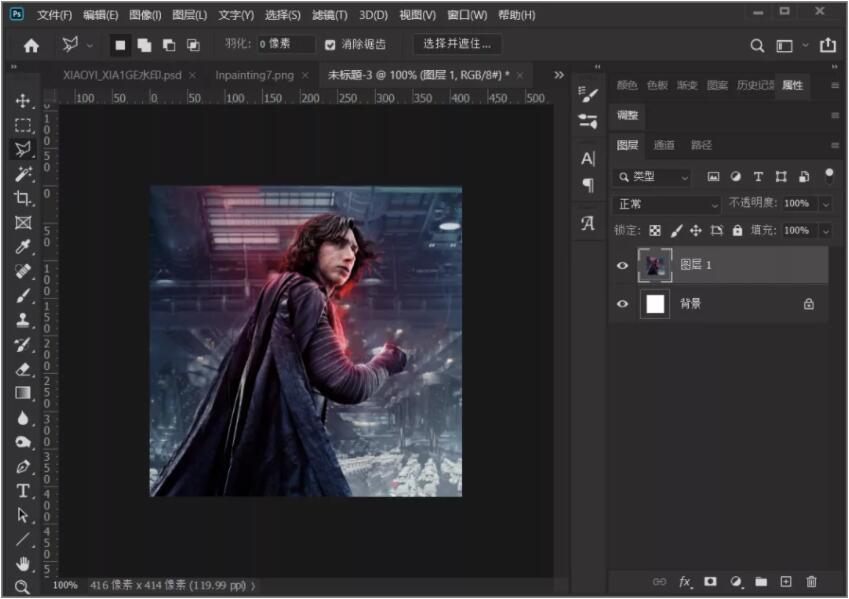Expand the 不透明度 opacity dropdown arrow
The height and width of the screenshot is (599, 849).
pyautogui.click(x=825, y=204)
